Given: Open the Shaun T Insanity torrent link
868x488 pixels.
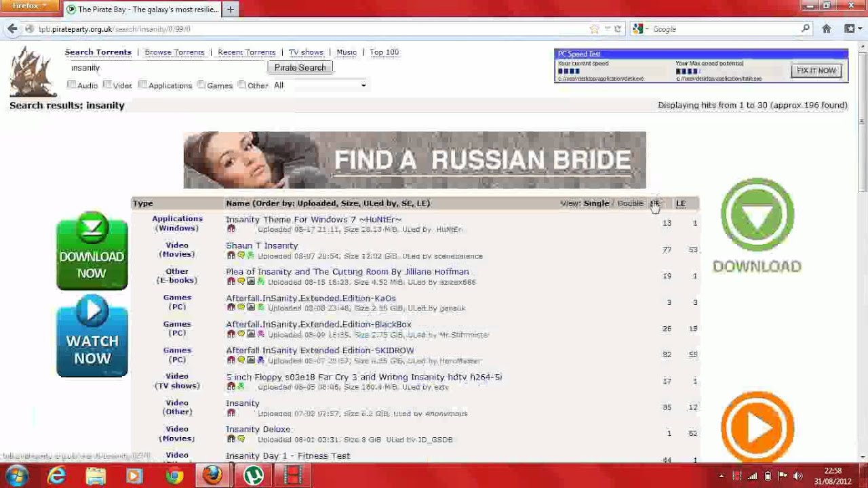Looking at the screenshot, I should click(262, 245).
